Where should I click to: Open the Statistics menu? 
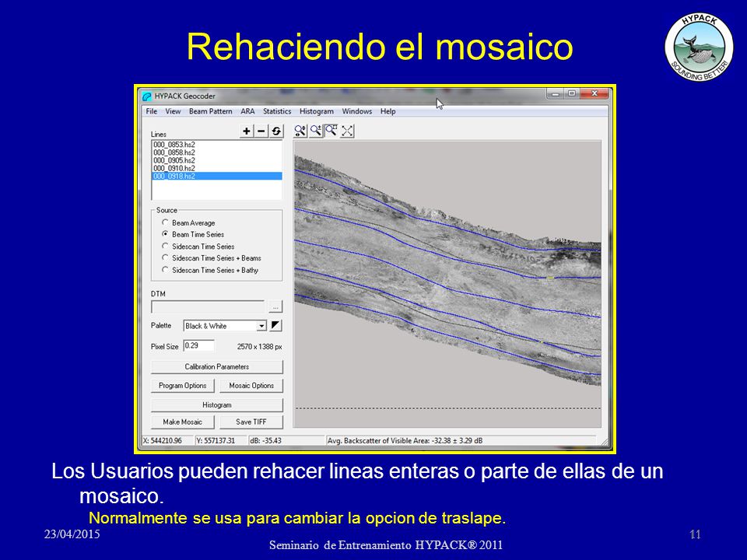277,111
